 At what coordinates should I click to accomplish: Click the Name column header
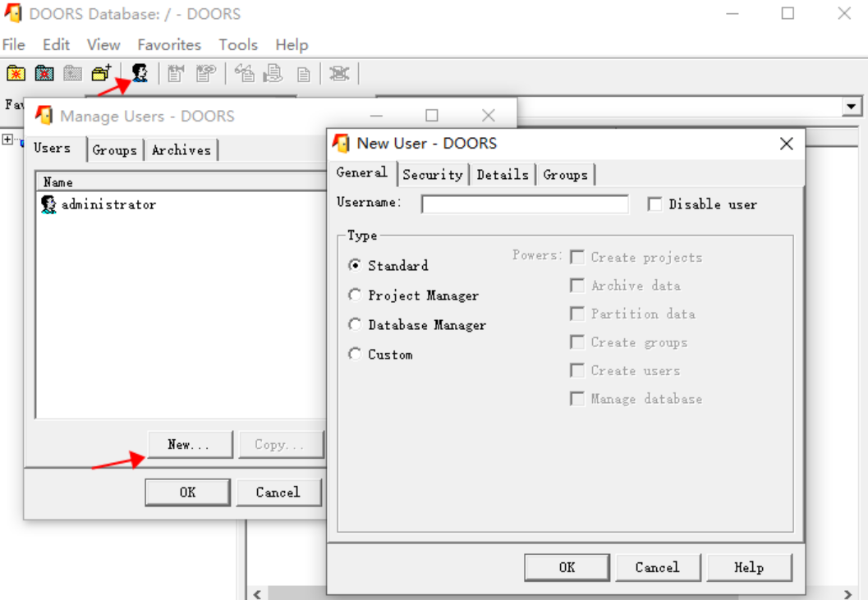pyautogui.click(x=181, y=182)
